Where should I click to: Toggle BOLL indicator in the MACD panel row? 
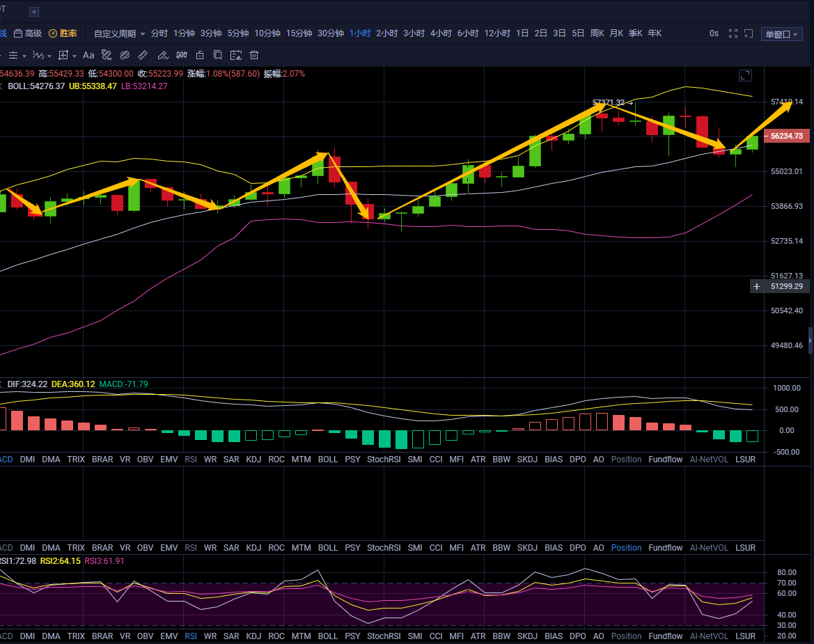(327, 460)
